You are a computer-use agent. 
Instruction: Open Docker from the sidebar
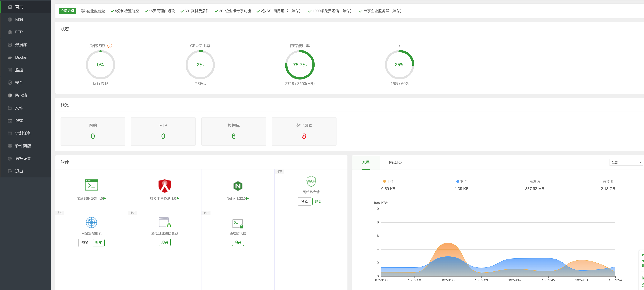tap(21, 57)
